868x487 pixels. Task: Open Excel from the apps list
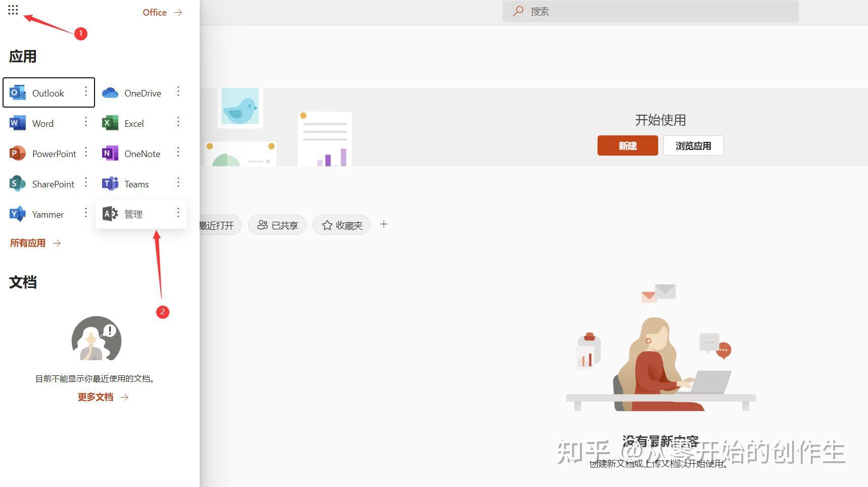(x=134, y=123)
